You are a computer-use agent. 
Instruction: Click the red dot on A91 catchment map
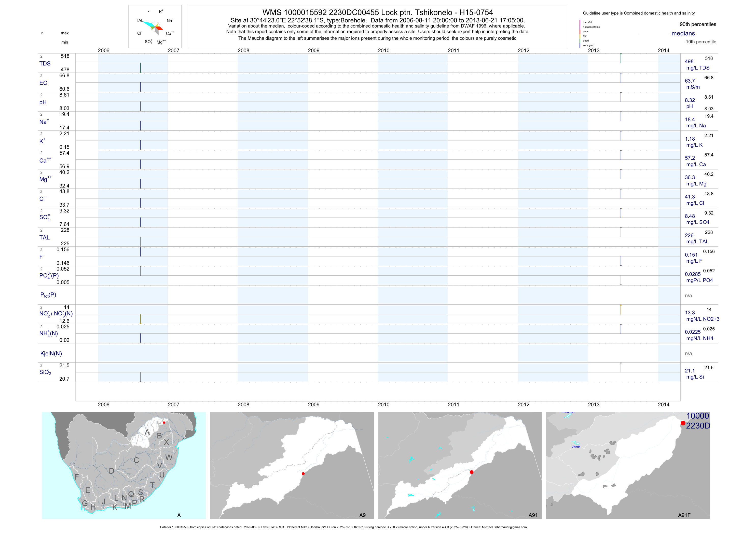pyautogui.click(x=472, y=472)
